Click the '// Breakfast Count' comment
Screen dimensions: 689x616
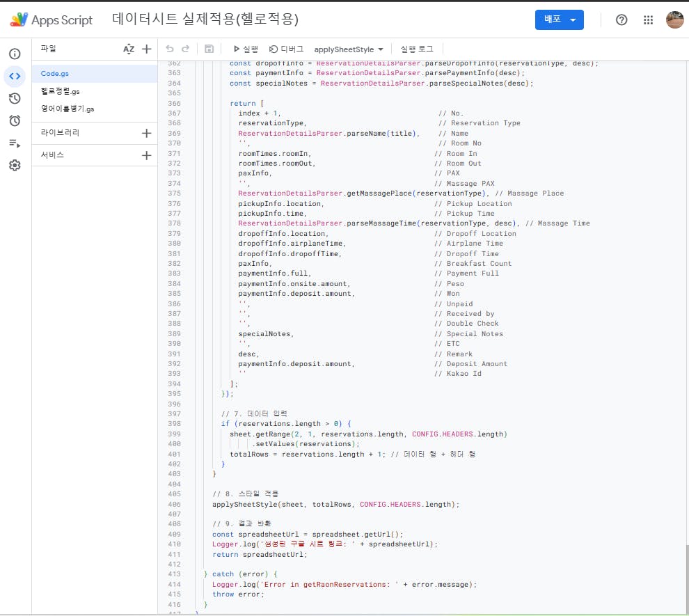point(473,264)
